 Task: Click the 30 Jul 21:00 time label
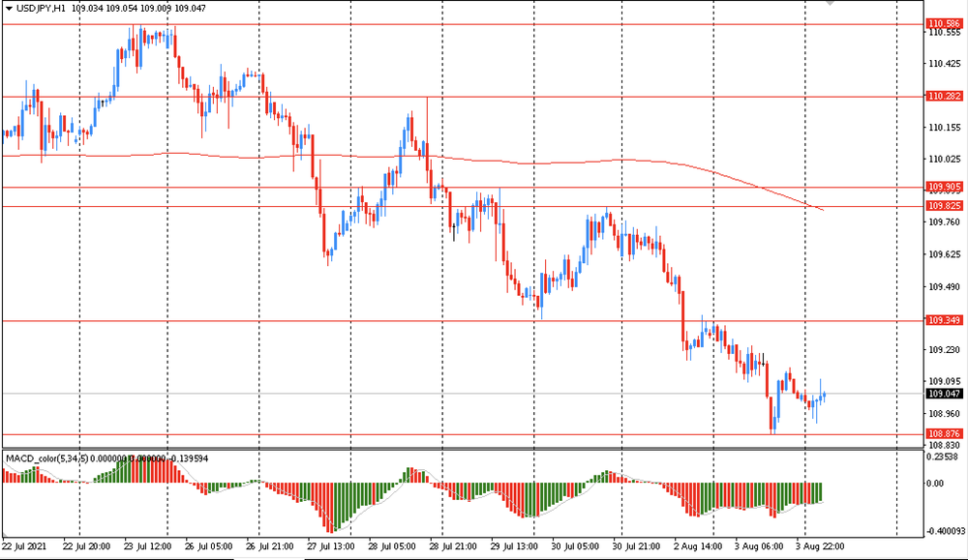(x=637, y=546)
